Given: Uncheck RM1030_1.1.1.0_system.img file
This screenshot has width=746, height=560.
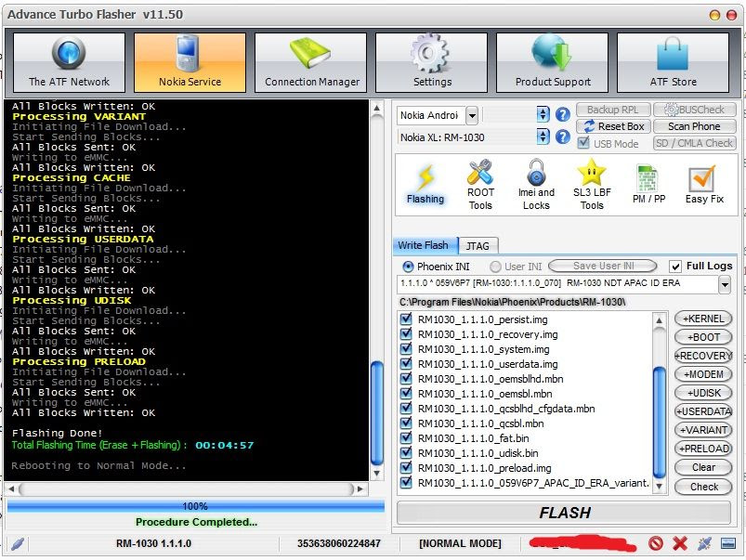Looking at the screenshot, I should point(406,348).
